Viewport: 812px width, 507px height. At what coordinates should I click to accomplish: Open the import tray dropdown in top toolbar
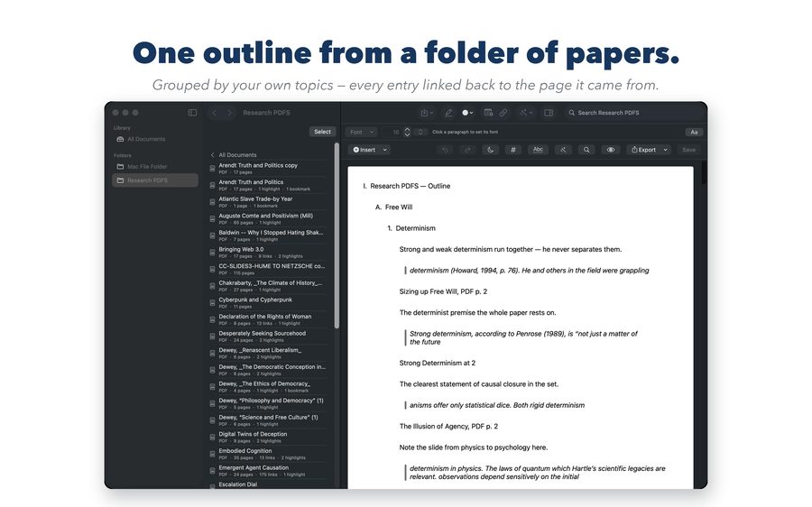tap(427, 113)
